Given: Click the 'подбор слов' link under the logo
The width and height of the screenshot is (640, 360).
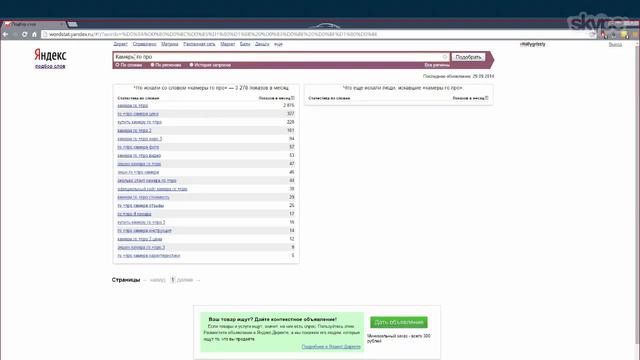Looking at the screenshot, I should (x=50, y=66).
